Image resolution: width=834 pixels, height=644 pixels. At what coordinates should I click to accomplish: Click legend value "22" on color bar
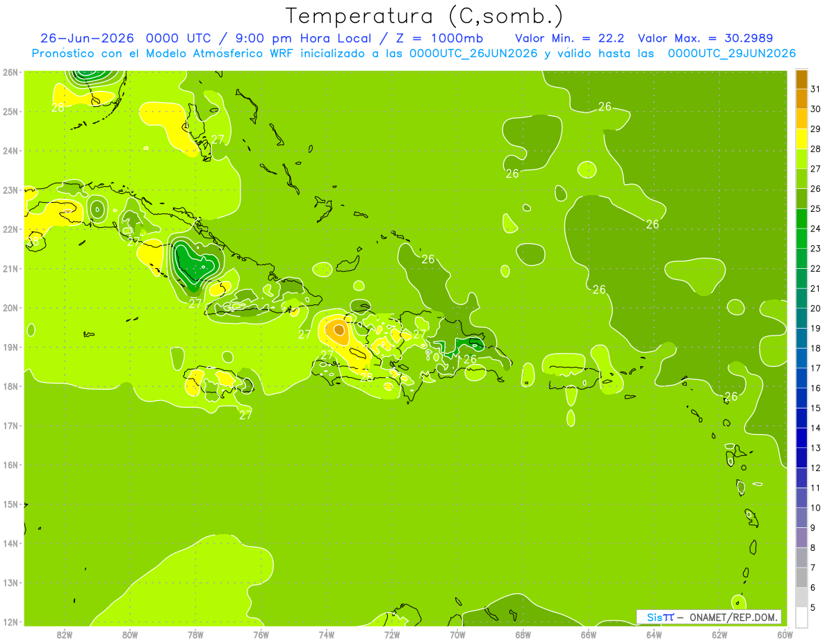pyautogui.click(x=815, y=268)
